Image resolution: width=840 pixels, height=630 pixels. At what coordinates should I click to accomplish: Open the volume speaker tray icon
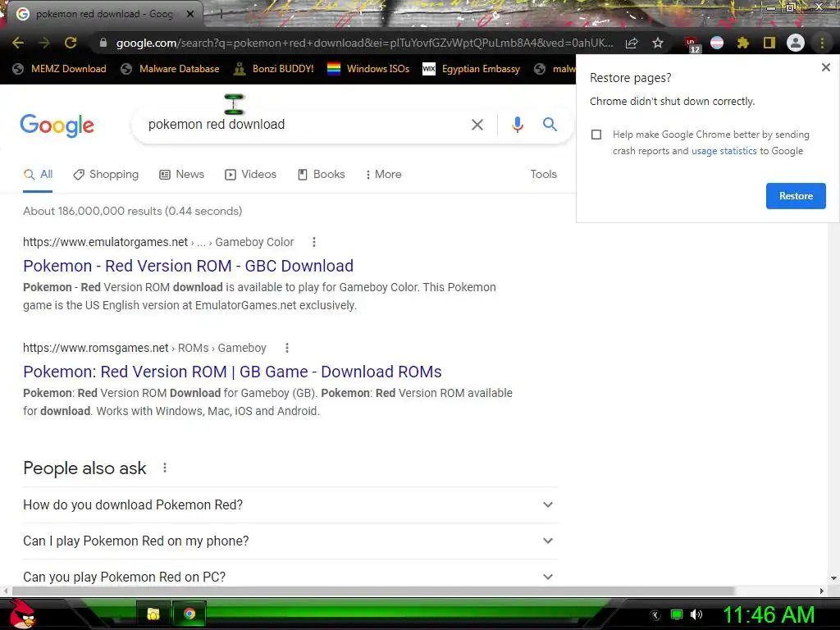tap(696, 614)
